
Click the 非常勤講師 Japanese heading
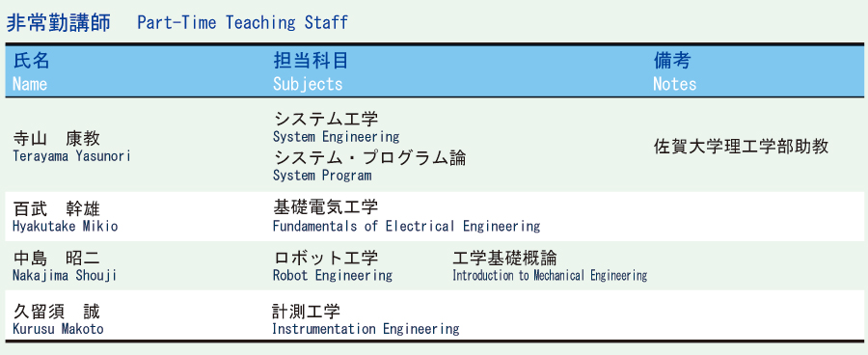coord(59,23)
